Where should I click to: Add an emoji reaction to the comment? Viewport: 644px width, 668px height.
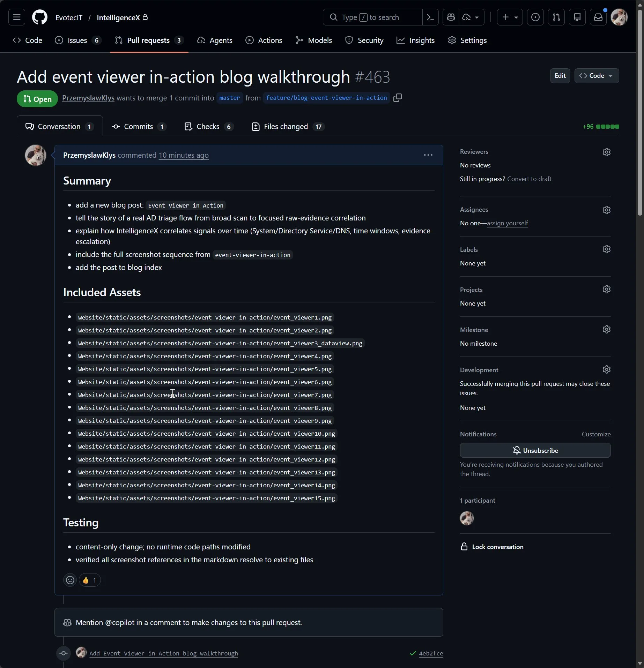(x=70, y=580)
